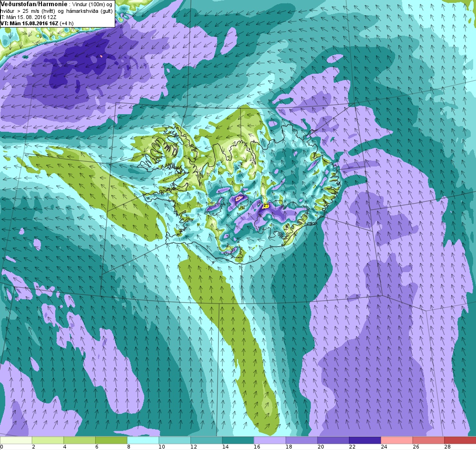476x450 pixels.
Task: Select the green 4–6 m/s legend swatch
Action: tap(79, 440)
